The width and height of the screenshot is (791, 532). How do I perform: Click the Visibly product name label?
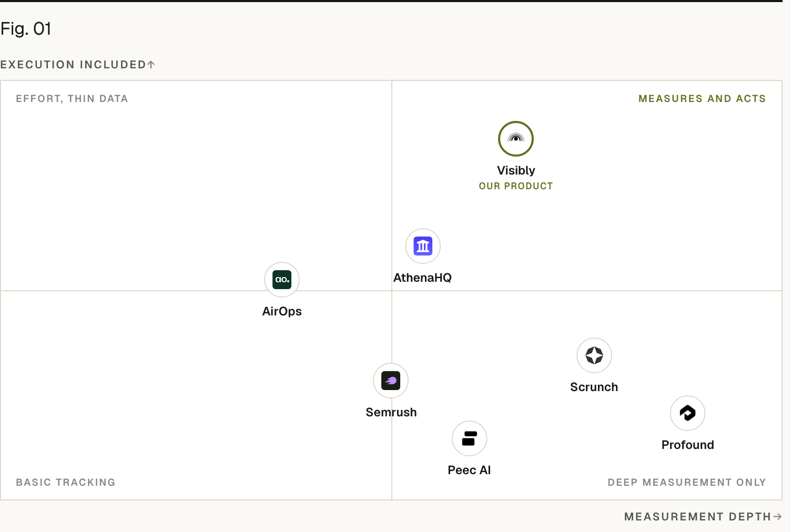click(x=516, y=170)
